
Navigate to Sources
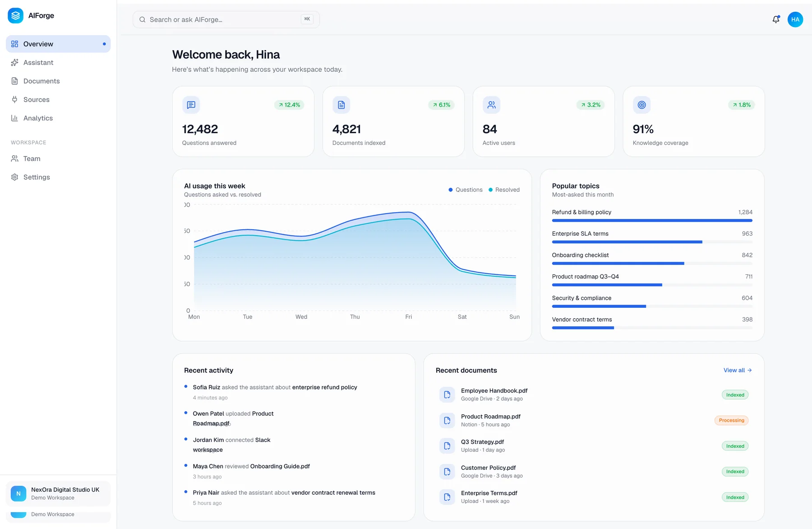pos(58,99)
